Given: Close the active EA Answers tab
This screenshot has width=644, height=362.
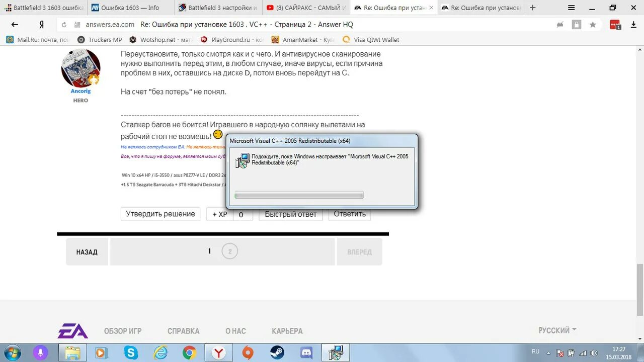Looking at the screenshot, I should 431,8.
